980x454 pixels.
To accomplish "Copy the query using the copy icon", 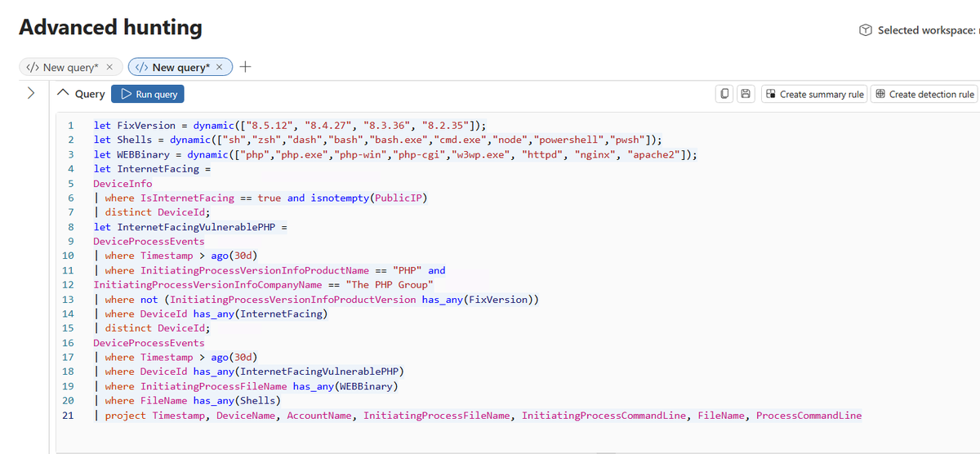I will (725, 94).
